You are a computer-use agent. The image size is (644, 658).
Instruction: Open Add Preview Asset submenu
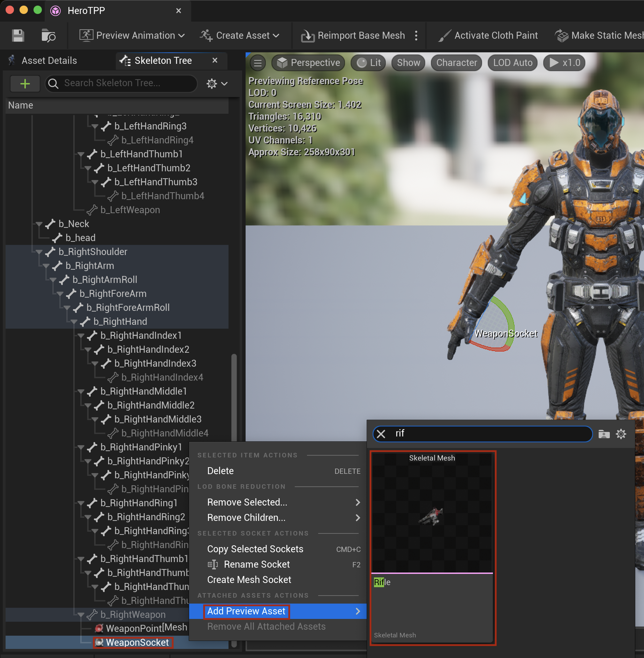tap(278, 611)
